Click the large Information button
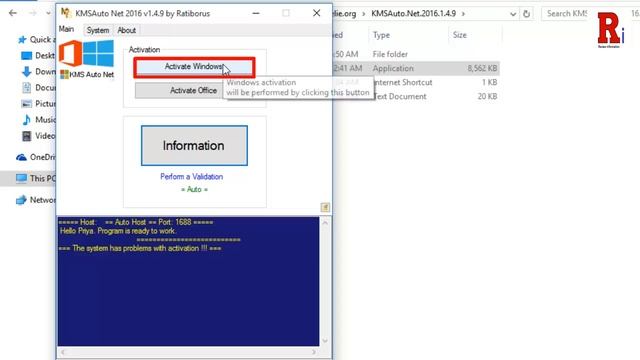This screenshot has height=360, width=640. [194, 146]
